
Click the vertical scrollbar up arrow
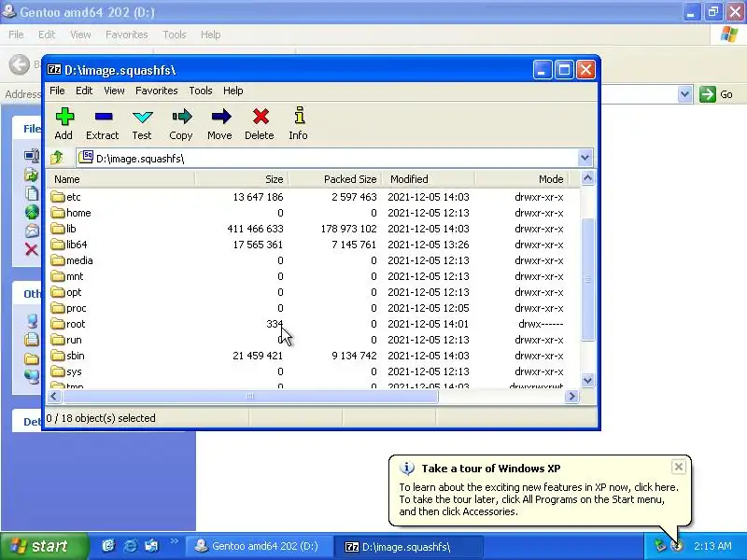click(587, 178)
